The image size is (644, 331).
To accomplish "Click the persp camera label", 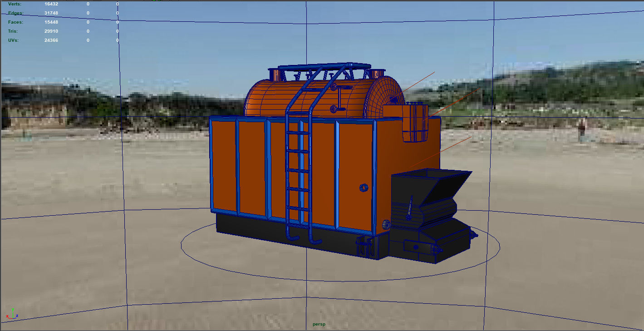I will (319, 324).
